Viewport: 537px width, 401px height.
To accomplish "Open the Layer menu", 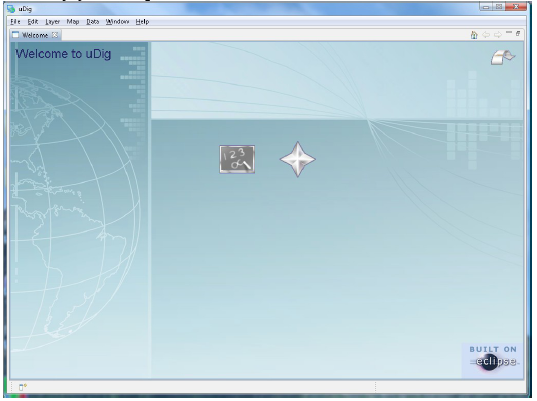I will (52, 22).
